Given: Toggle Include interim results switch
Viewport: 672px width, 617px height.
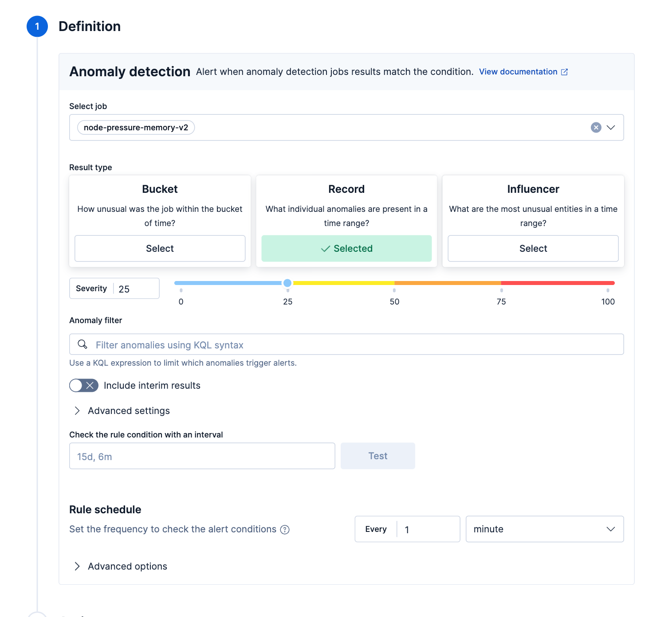Looking at the screenshot, I should (x=84, y=386).
